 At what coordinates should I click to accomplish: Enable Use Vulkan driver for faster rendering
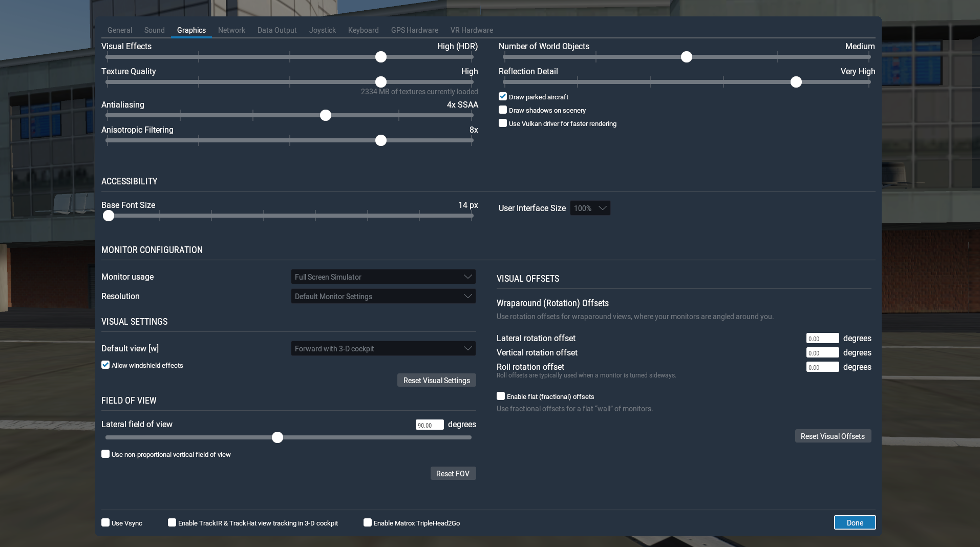pos(503,123)
